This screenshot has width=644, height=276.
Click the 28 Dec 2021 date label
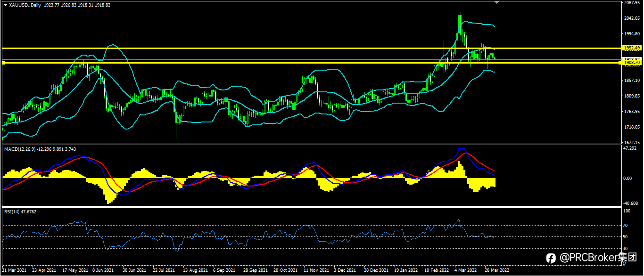[376, 271]
